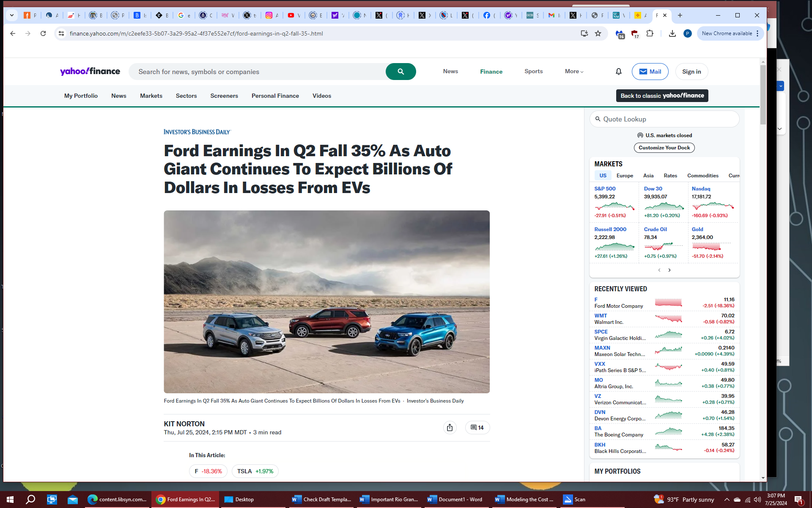Open the comments icon showing 14
The height and width of the screenshot is (508, 812).
(477, 428)
